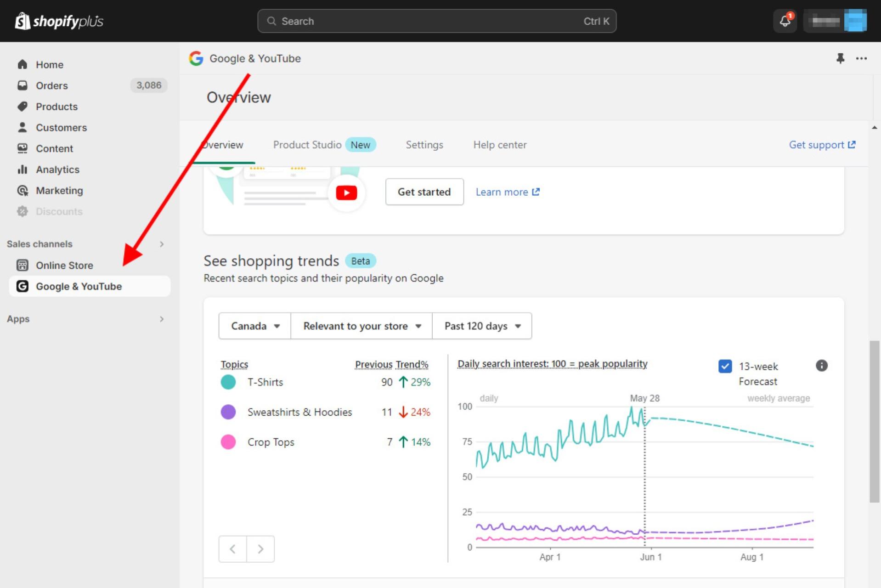This screenshot has height=588, width=881.
Task: Click the chart info icon
Action: click(x=821, y=366)
